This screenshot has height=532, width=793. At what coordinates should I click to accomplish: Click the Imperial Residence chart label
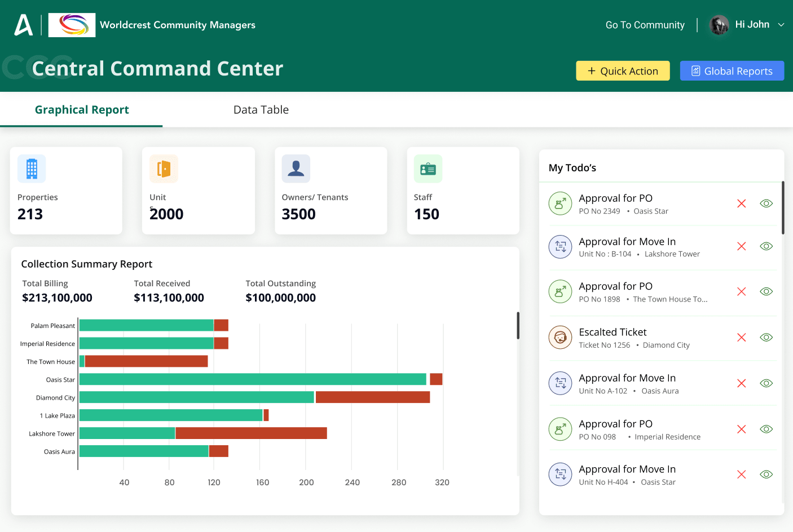47,344
